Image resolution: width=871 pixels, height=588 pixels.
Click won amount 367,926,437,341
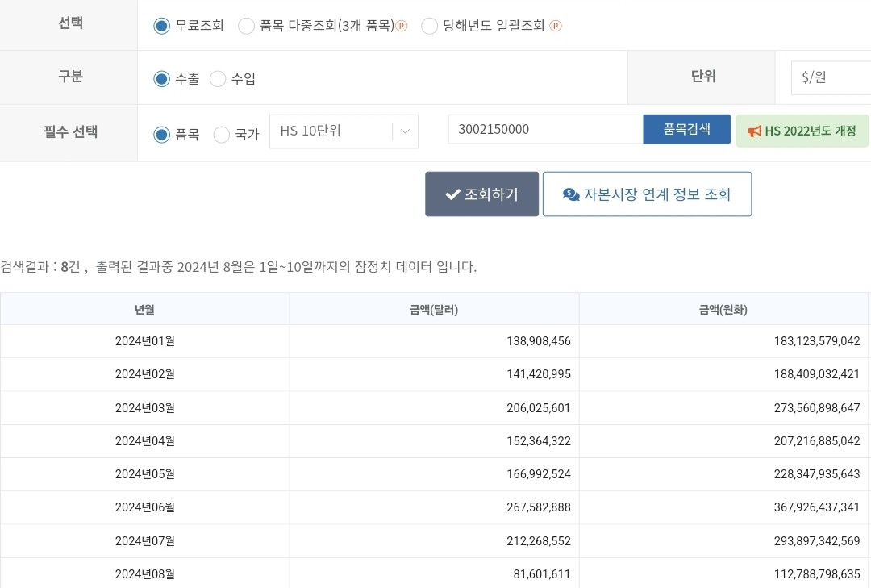click(x=816, y=507)
